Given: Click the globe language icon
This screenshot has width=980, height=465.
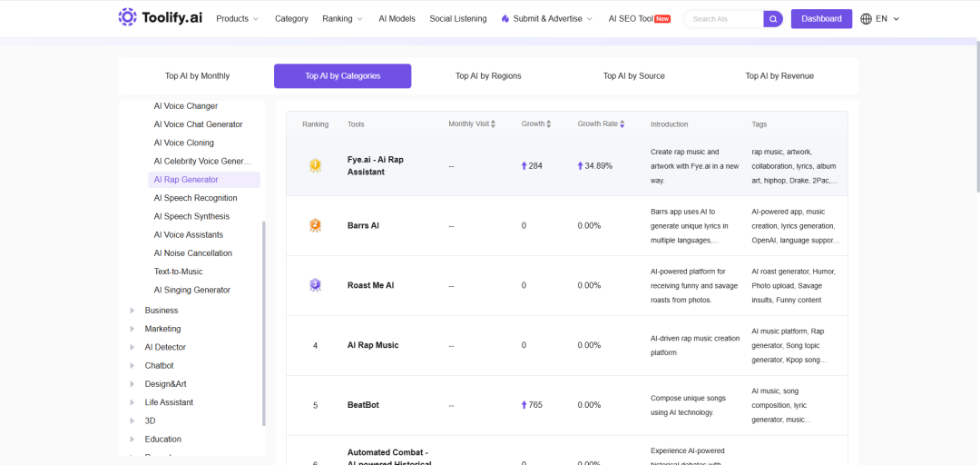Looking at the screenshot, I should [867, 19].
